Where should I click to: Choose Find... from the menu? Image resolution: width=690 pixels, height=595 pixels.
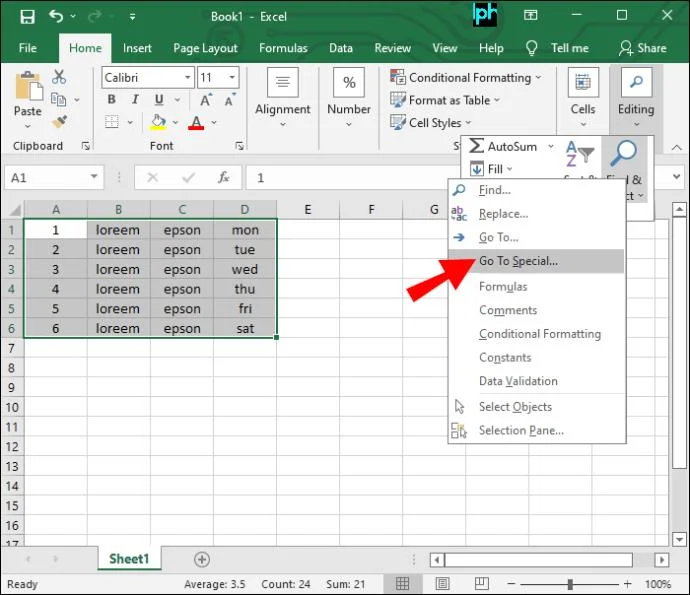click(x=536, y=190)
